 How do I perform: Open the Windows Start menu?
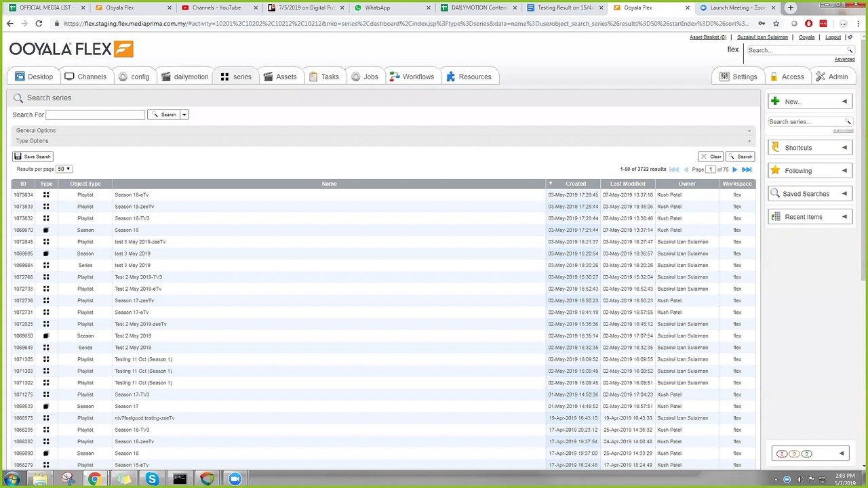point(12,479)
